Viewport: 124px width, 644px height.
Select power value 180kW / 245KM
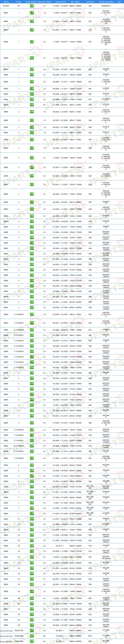click(75, 546)
